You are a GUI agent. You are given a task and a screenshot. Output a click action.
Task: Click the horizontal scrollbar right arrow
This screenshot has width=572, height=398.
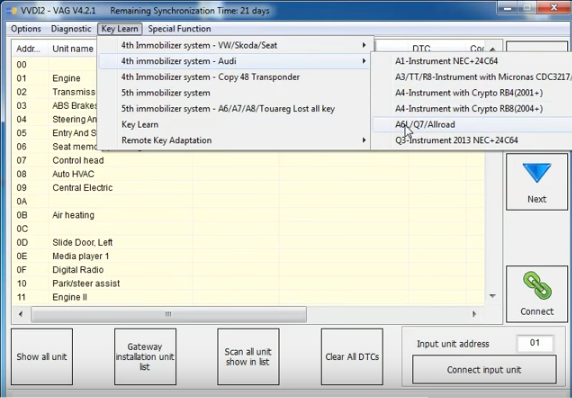474,314
